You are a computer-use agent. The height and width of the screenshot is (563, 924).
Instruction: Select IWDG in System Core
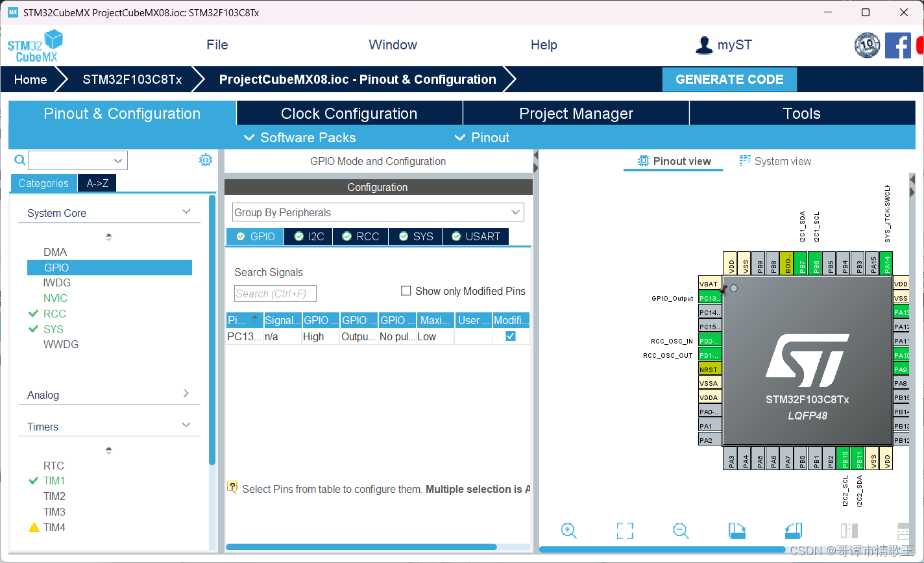pos(57,282)
